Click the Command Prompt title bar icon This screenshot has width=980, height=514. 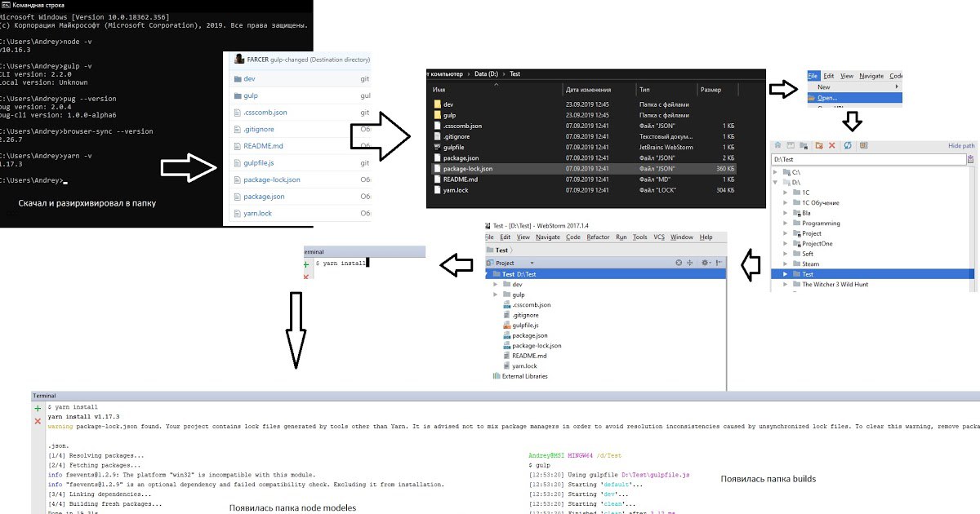tap(5, 6)
